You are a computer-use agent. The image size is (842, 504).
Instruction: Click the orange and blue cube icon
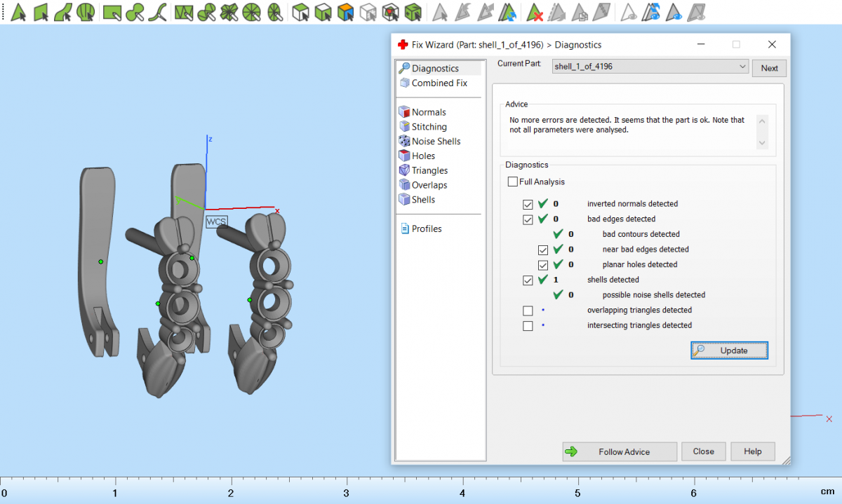tap(345, 12)
